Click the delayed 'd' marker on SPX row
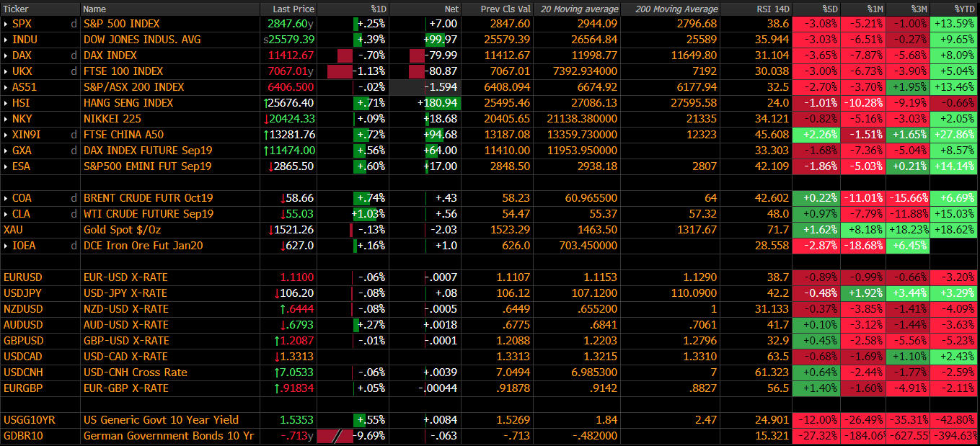980x446 pixels. (74, 24)
